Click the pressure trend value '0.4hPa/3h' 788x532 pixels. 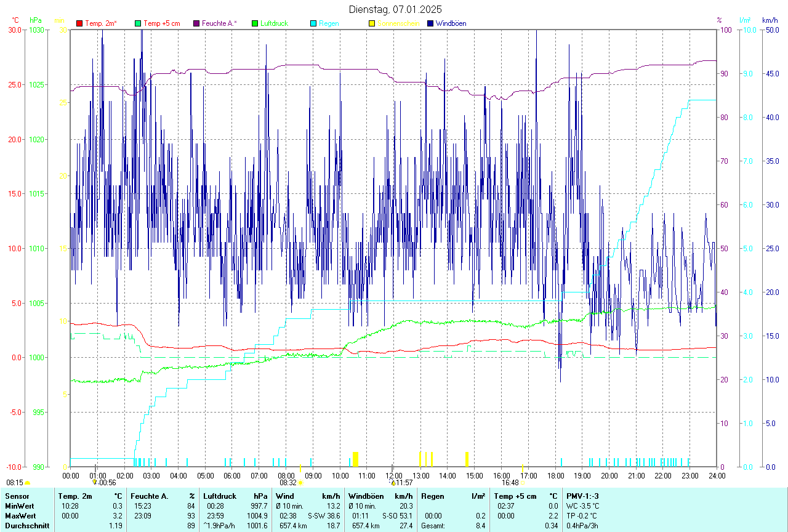pyautogui.click(x=583, y=526)
